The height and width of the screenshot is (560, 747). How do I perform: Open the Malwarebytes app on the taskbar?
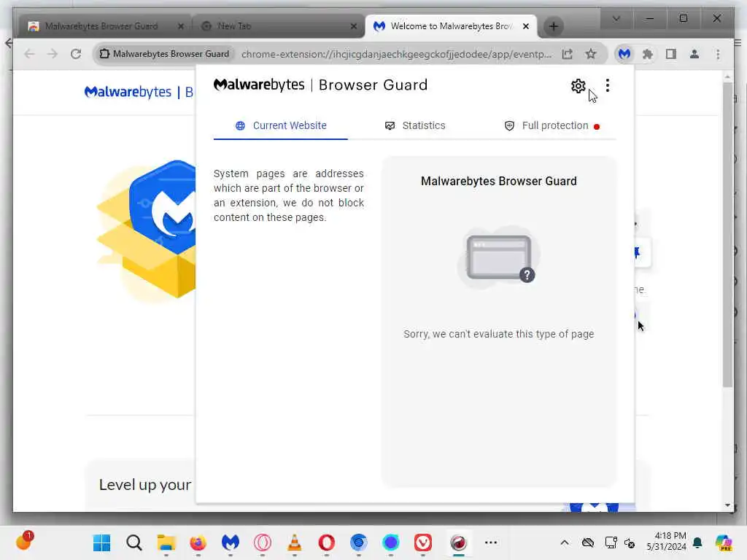tap(230, 542)
